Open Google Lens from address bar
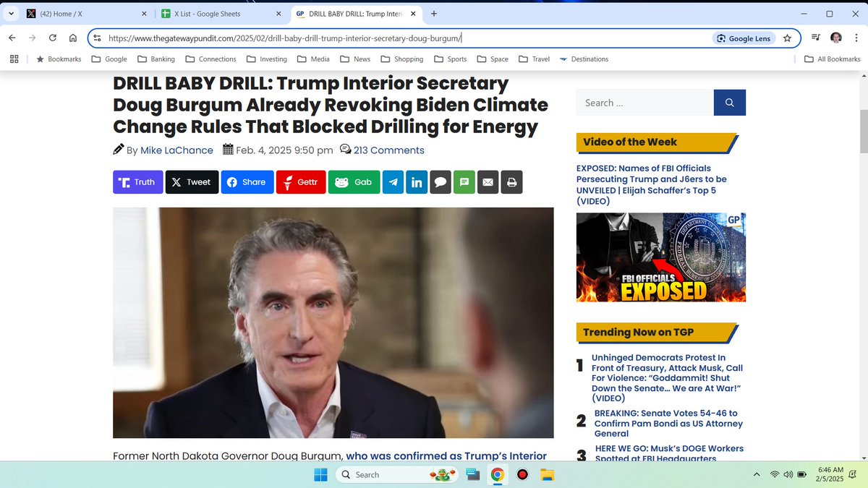The width and height of the screenshot is (868, 488). tap(744, 38)
